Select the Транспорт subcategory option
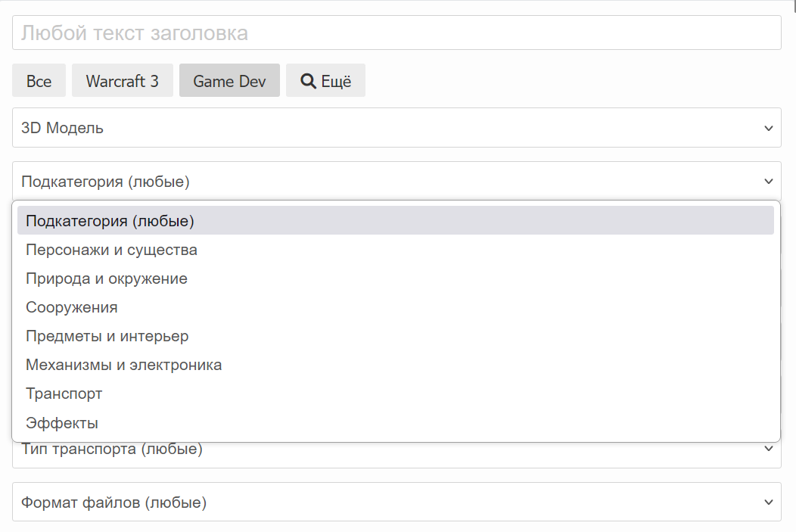 [x=64, y=394]
